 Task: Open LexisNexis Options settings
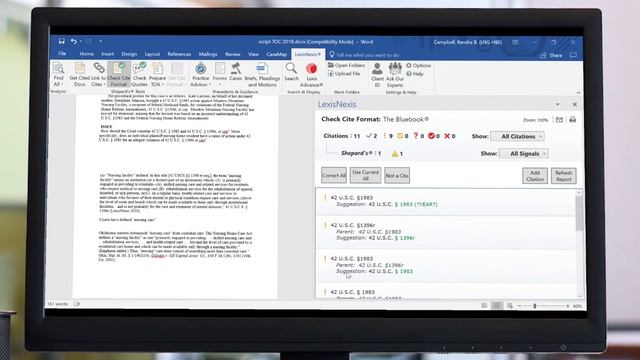(x=419, y=65)
